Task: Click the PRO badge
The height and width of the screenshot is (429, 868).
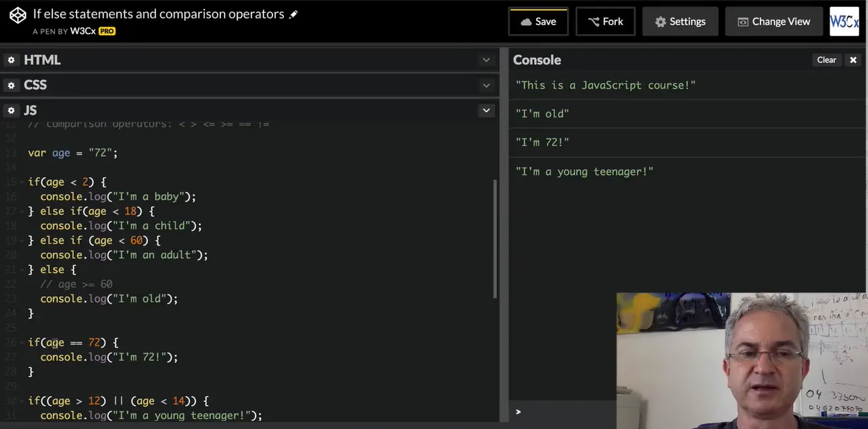Action: coord(107,31)
